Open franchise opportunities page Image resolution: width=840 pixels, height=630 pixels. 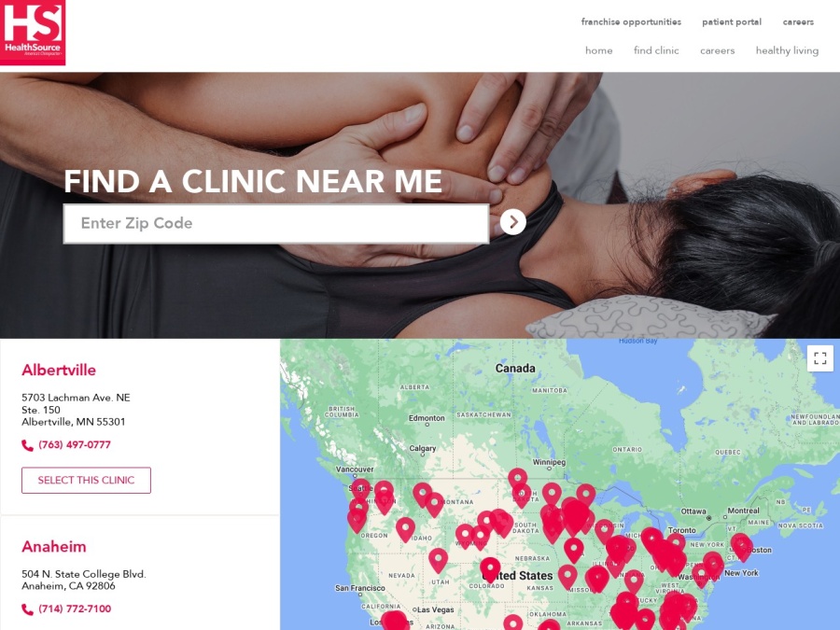click(x=631, y=22)
